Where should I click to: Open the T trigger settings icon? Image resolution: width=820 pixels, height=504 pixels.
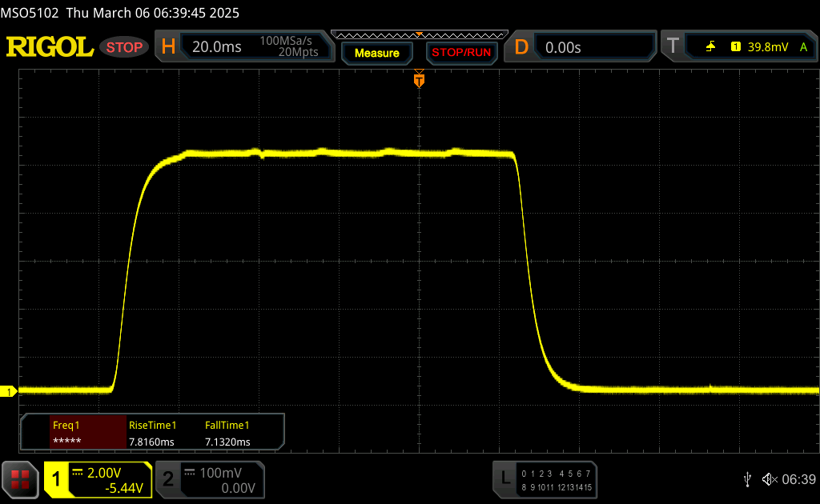(673, 47)
